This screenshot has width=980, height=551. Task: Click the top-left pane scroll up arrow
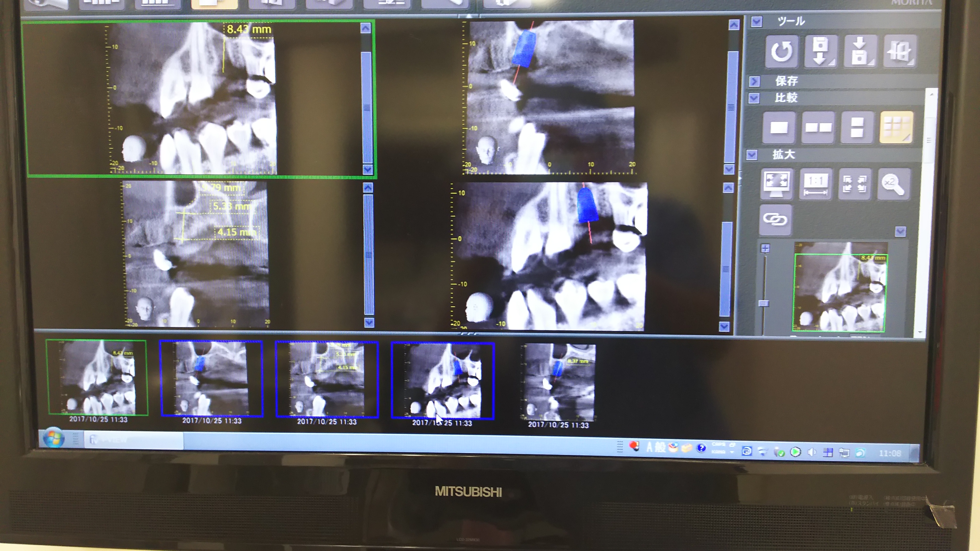point(366,28)
